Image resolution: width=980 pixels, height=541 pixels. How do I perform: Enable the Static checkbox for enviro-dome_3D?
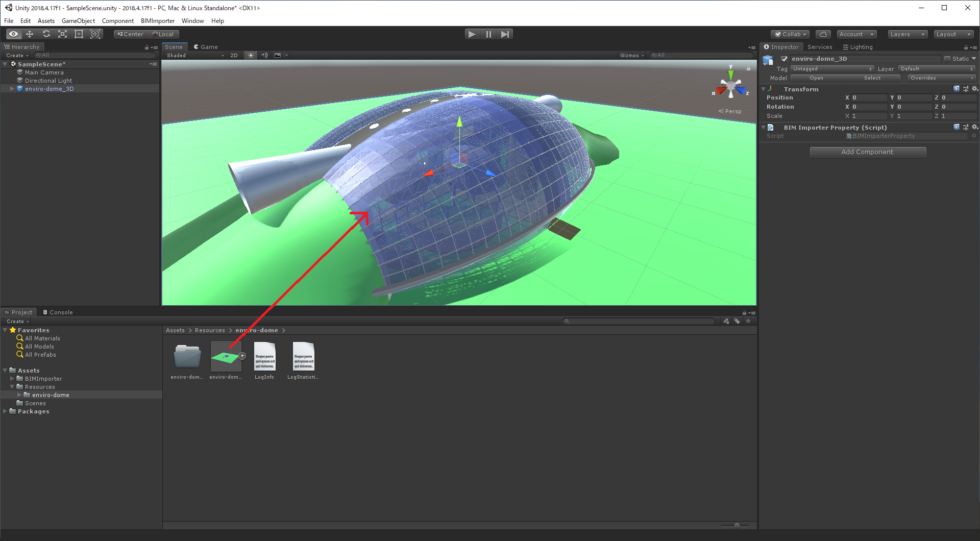pos(946,59)
